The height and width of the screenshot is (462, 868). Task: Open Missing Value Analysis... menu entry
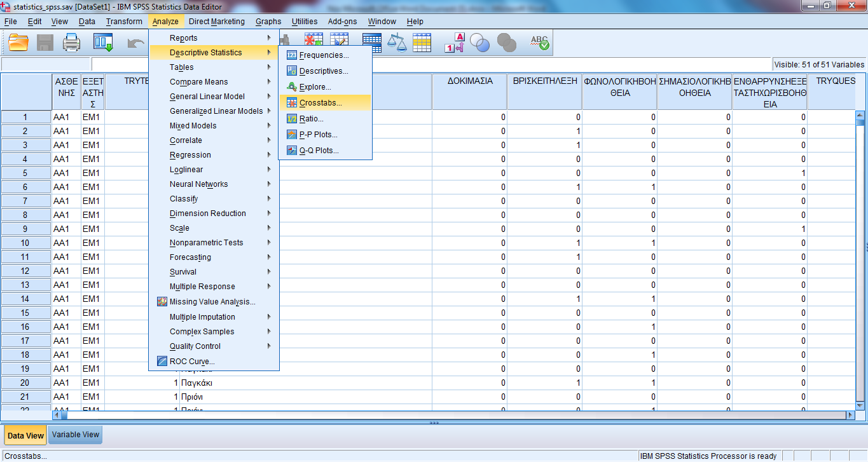[x=214, y=302]
